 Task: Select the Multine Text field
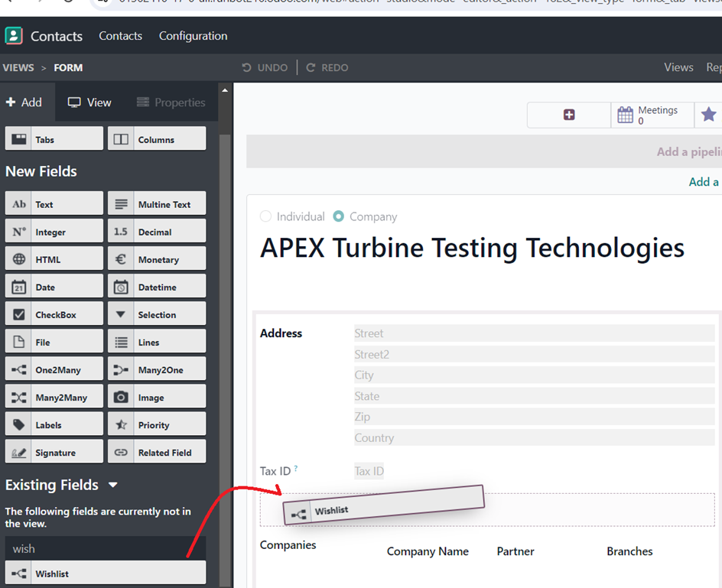tap(157, 204)
